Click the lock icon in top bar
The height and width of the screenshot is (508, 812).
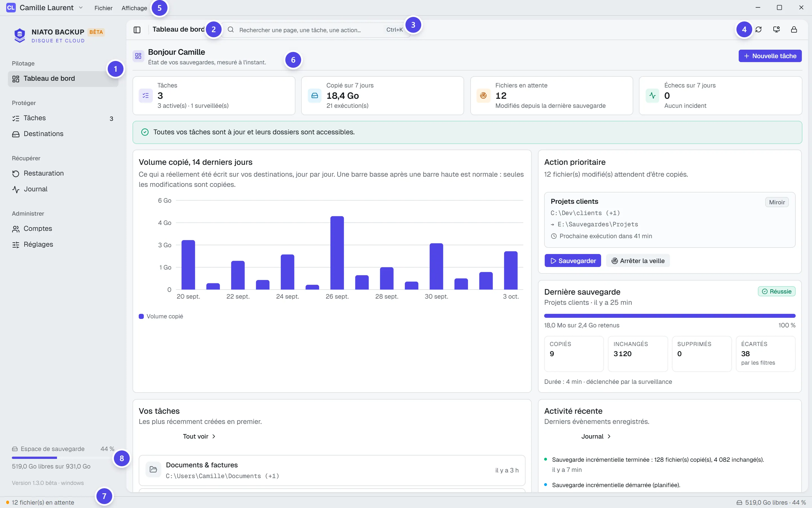[x=794, y=30]
